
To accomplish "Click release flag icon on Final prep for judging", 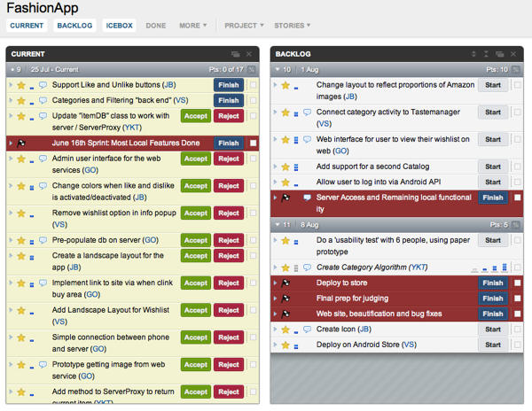I will pos(286,299).
